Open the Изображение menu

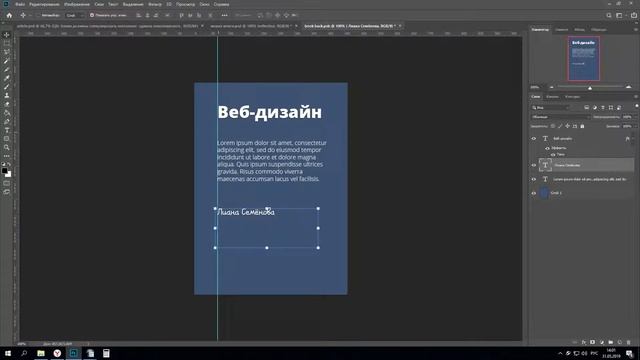coord(77,4)
